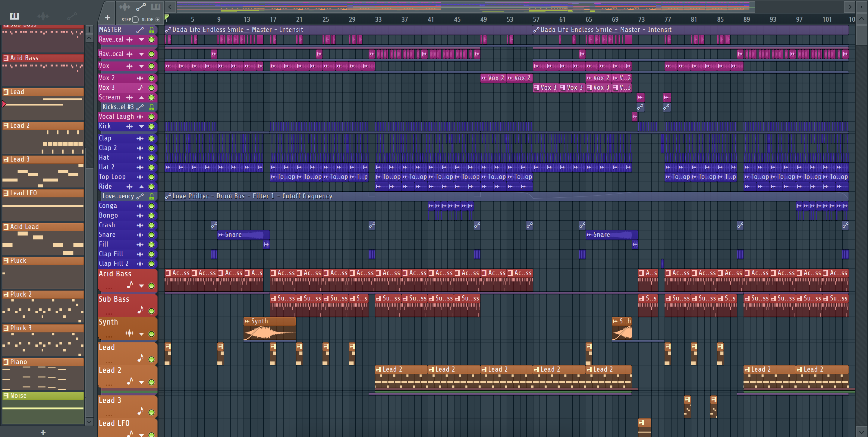Click the Vocal Laugh waveform icon

pos(140,117)
